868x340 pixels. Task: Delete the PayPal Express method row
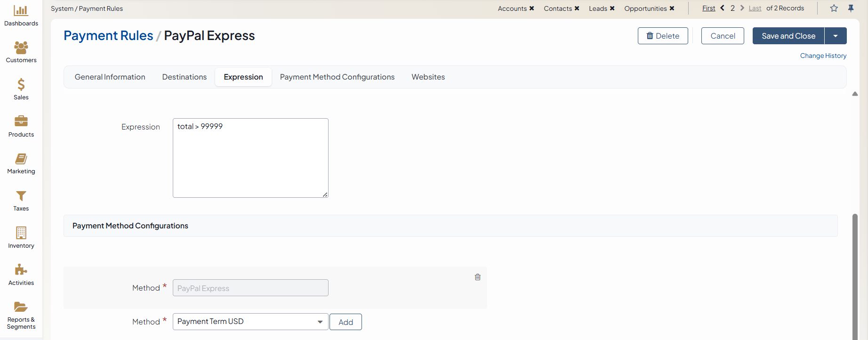tap(478, 277)
